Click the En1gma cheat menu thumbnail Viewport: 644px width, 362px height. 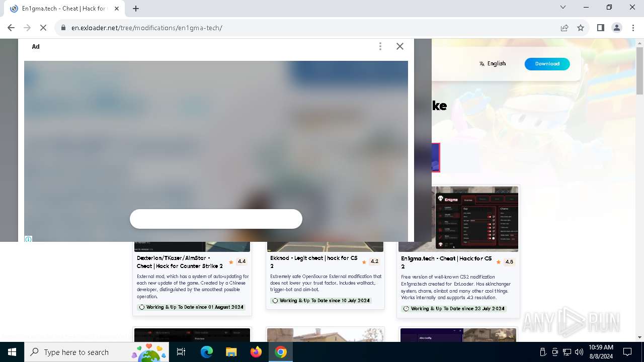[458, 219]
